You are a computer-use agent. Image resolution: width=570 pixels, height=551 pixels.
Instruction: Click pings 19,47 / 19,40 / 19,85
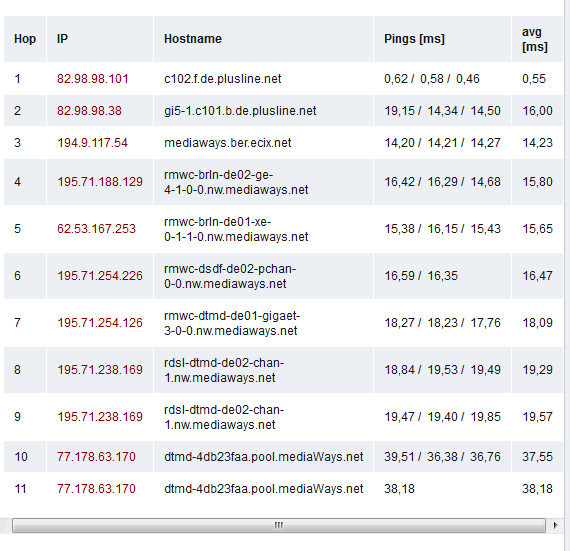click(442, 417)
